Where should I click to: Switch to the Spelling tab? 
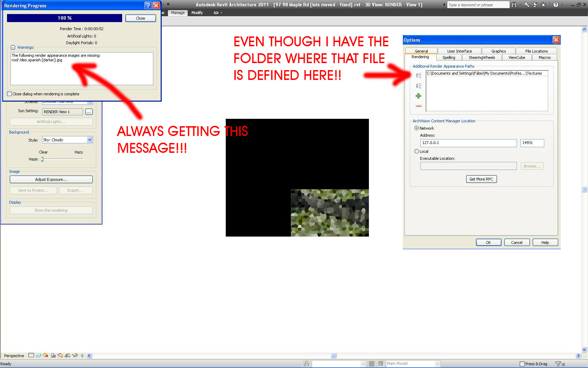point(449,57)
